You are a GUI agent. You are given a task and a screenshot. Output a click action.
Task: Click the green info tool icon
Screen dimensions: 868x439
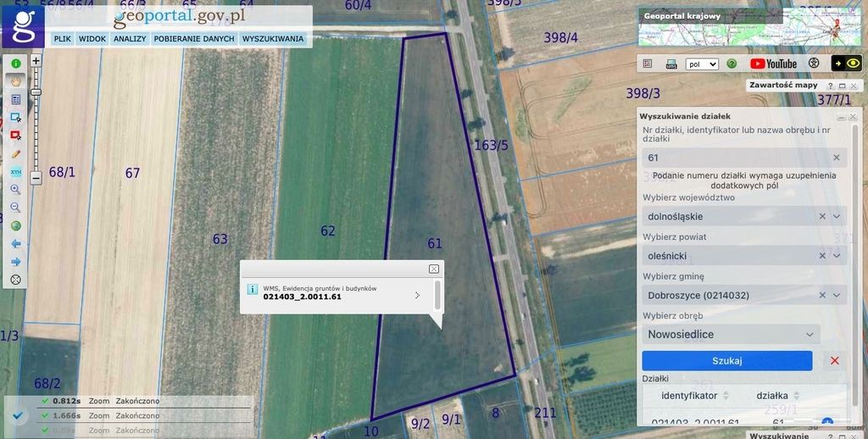[x=16, y=64]
